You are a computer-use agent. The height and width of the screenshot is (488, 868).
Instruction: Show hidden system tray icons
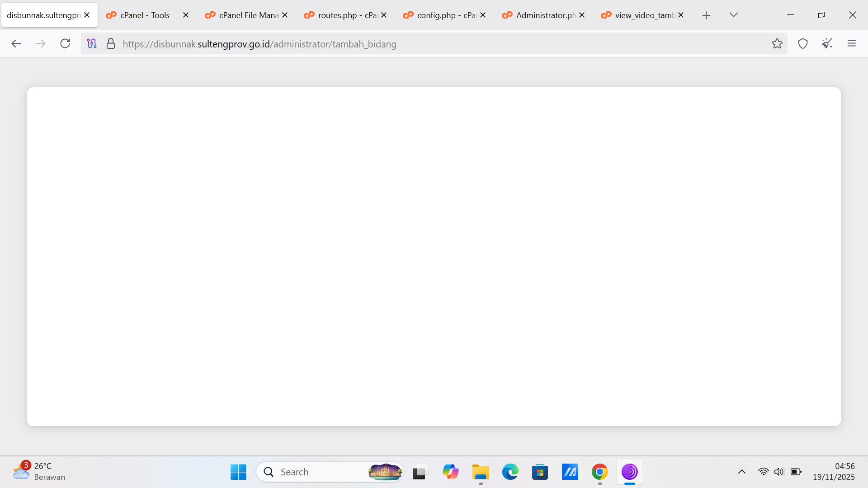741,472
